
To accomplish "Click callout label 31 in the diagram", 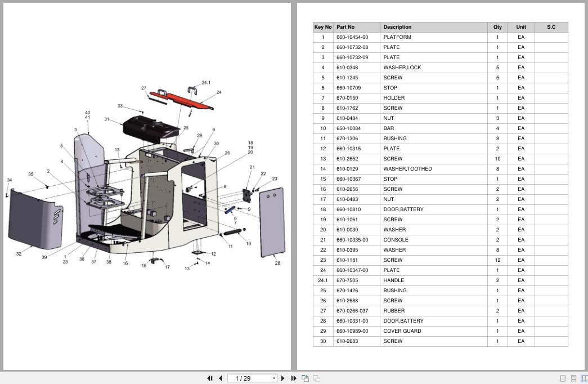I will [107, 119].
